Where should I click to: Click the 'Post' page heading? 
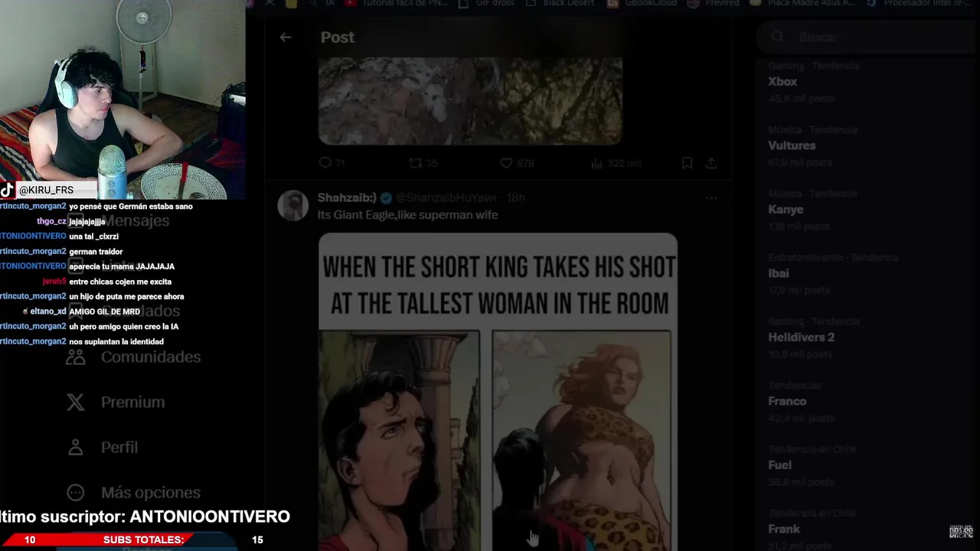coord(338,37)
